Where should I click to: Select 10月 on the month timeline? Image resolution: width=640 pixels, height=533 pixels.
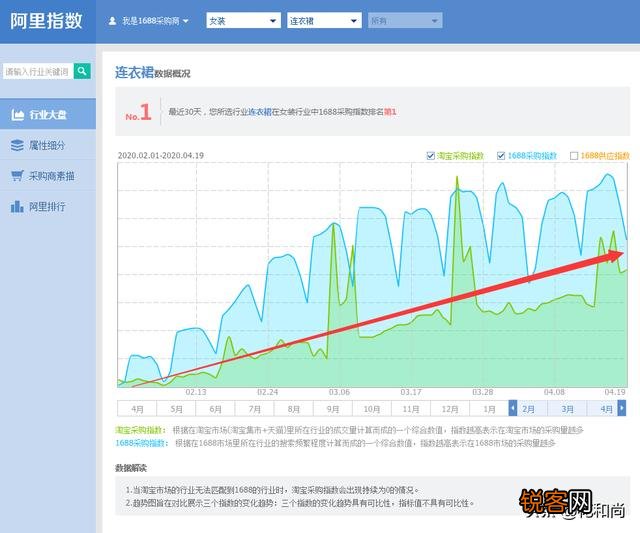tap(372, 409)
